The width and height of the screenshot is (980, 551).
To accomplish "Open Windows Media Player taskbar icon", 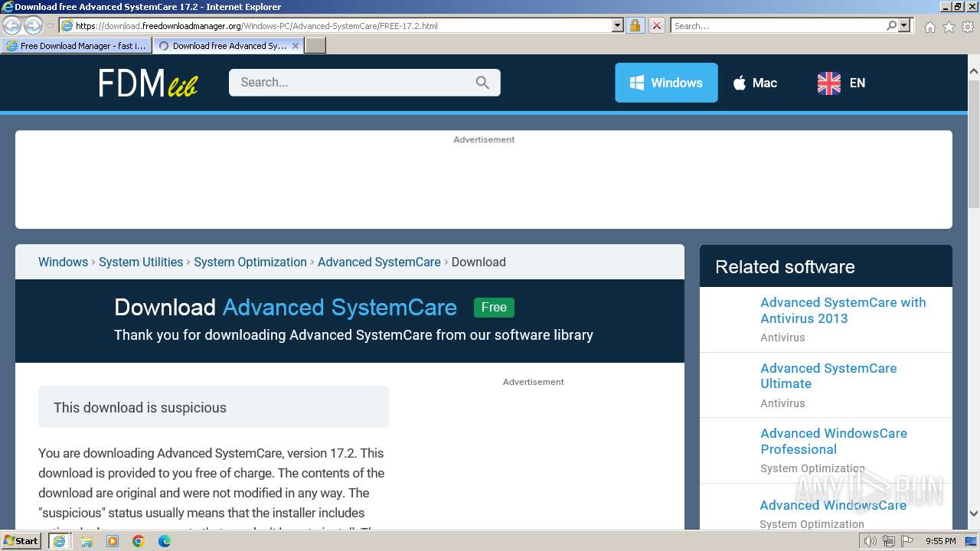I will (x=112, y=541).
